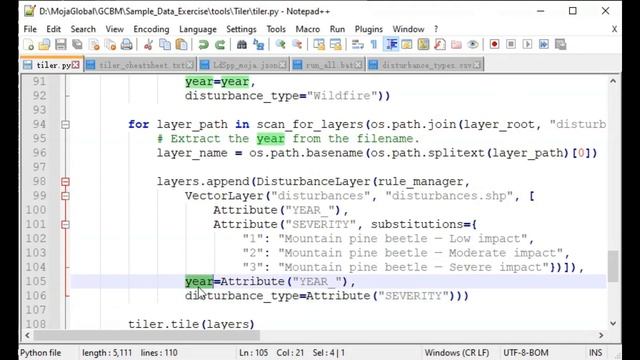Click the Open file folder icon
Viewport: 640px width, 360px height.
[x=44, y=44]
